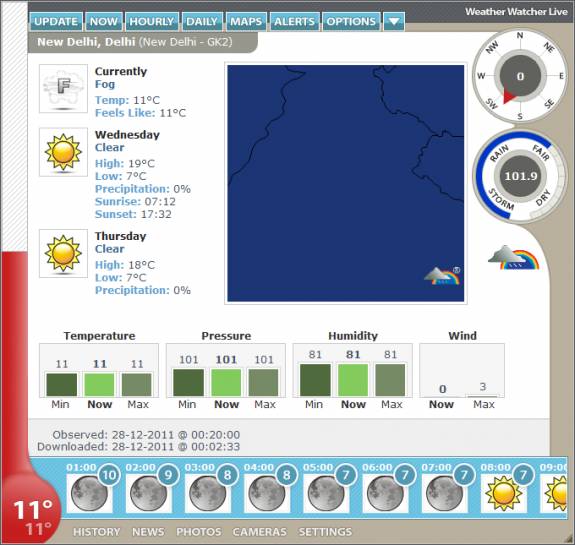Image resolution: width=575 pixels, height=545 pixels.
Task: Click the 10 degree badge at 01:00
Action: 109,475
